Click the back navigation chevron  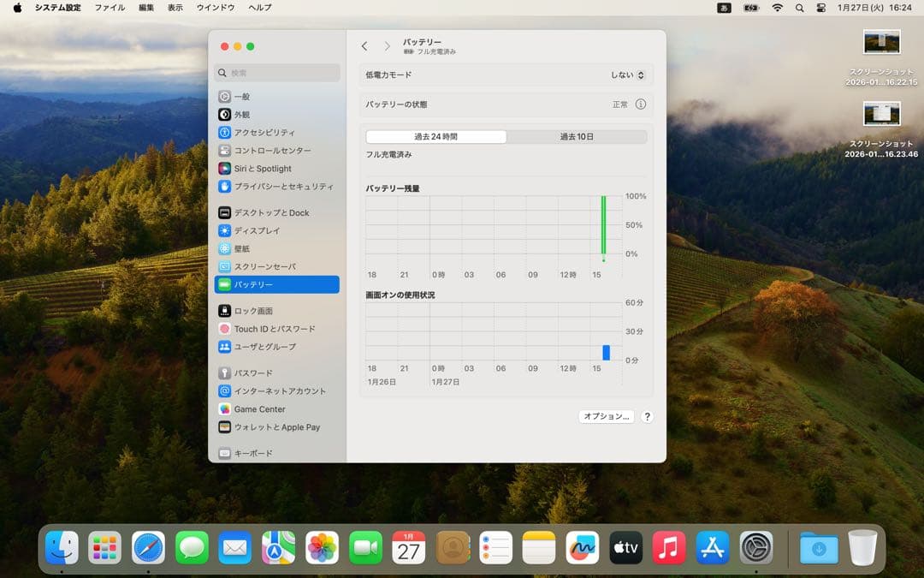click(x=364, y=46)
